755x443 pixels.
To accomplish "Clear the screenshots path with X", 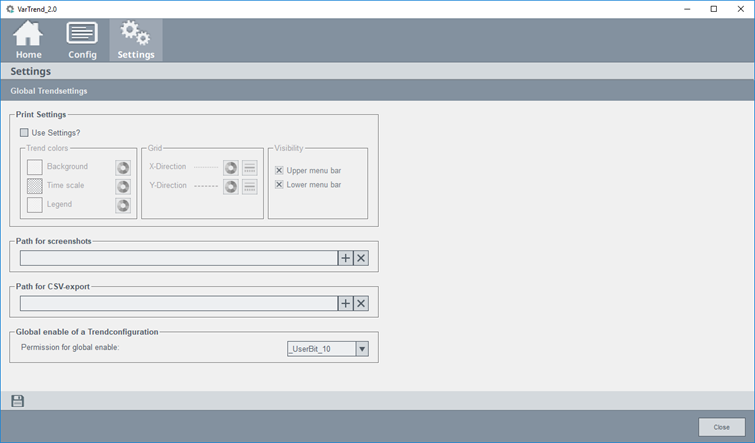I will [x=361, y=258].
